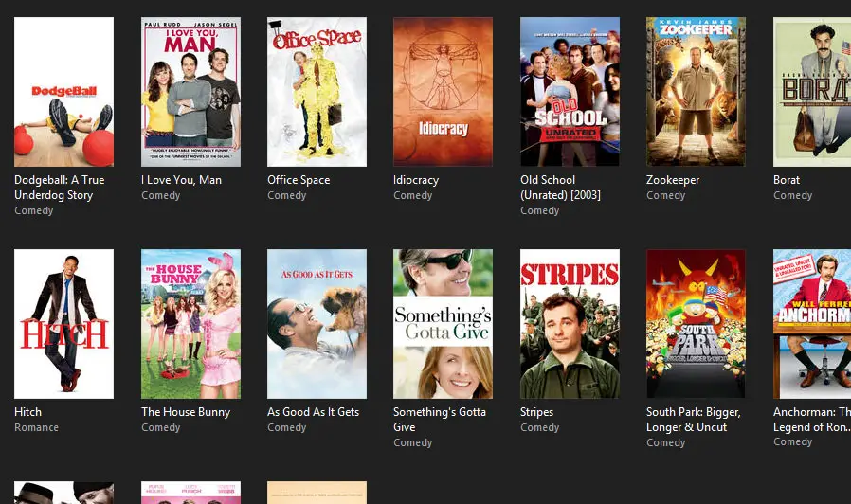This screenshot has width=851, height=504.
Task: Click 'Something's Gotta Give' title text
Action: 440,420
